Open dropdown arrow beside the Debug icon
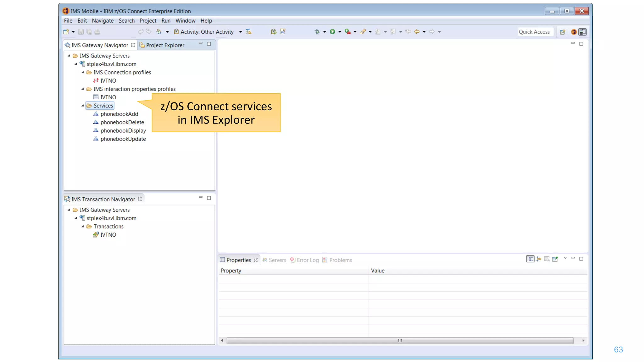This screenshot has height=362, width=644. pyautogui.click(x=325, y=32)
